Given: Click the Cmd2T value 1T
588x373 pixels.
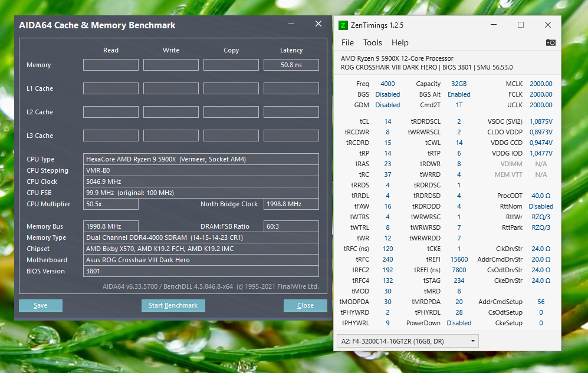Looking at the screenshot, I should (459, 105).
